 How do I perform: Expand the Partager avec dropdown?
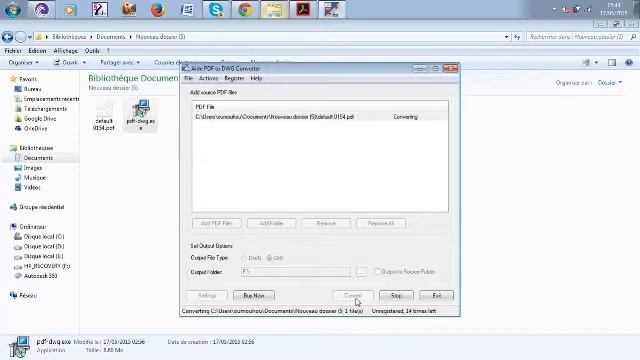click(120, 62)
